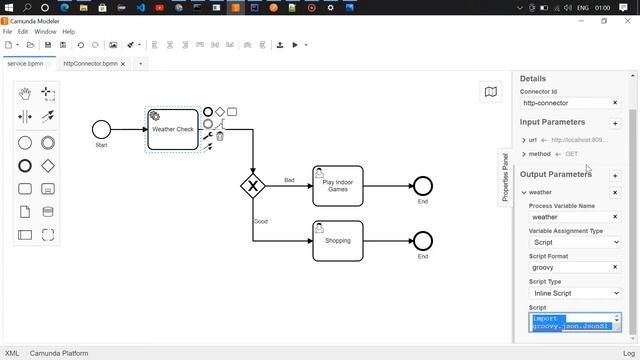Activate the Space create/remove tool
Screen dimensions: 640x360
click(25, 117)
